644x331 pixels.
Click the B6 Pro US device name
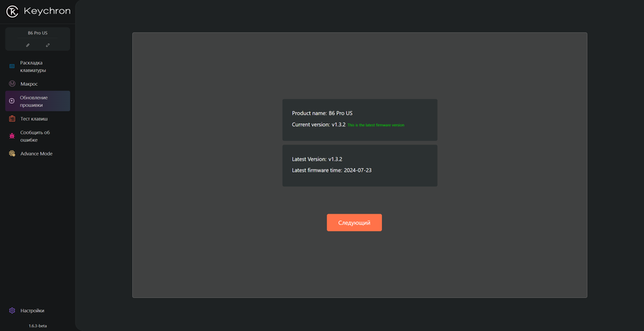(x=37, y=32)
